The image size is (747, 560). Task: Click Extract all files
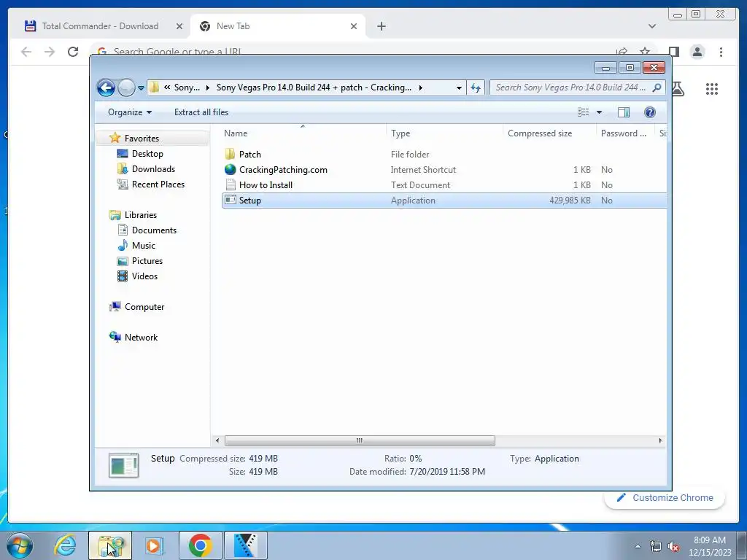tap(201, 112)
